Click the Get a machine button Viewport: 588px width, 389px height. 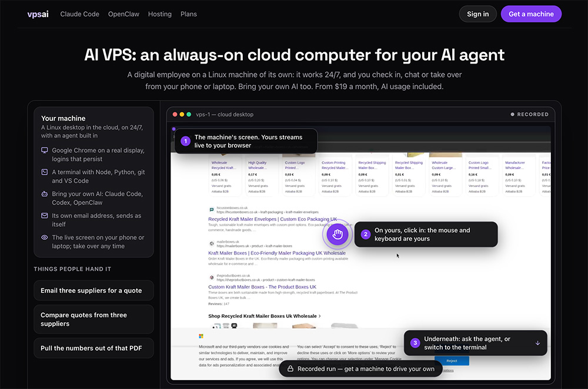[x=531, y=14]
